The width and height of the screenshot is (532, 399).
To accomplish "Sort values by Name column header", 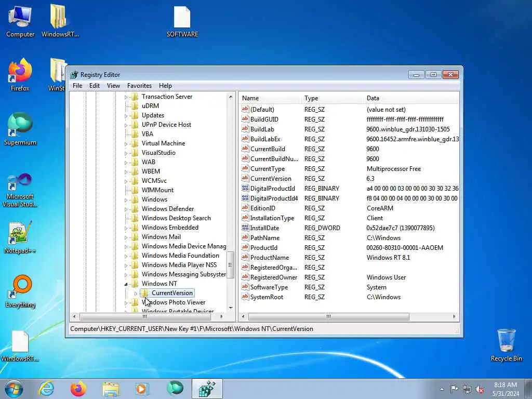I will point(270,98).
